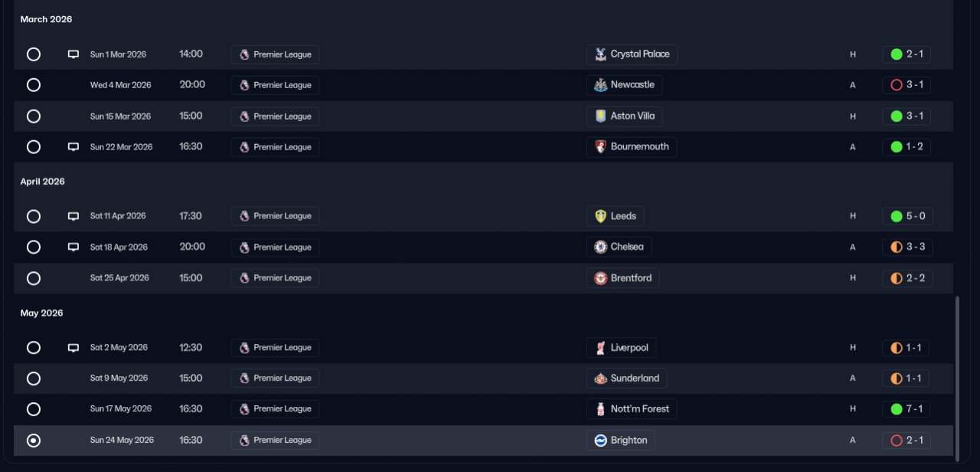Viewport: 980px width, 472px height.
Task: Open the Sunderland team link
Action: pos(635,379)
